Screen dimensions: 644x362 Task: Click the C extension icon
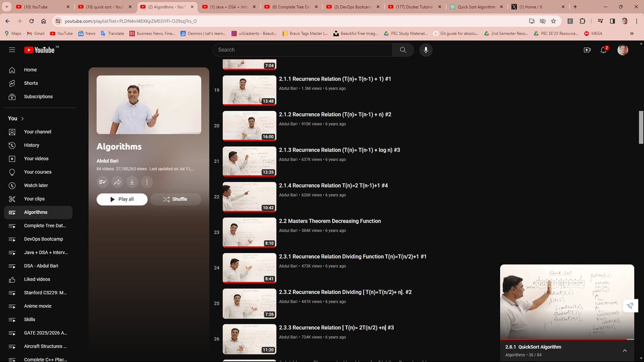(x=569, y=21)
